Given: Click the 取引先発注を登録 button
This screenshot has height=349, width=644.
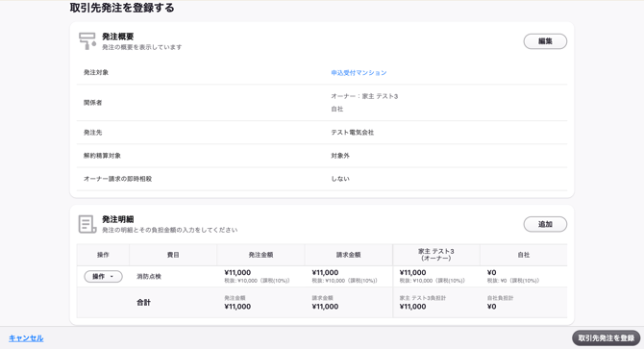Looking at the screenshot, I should coord(606,337).
